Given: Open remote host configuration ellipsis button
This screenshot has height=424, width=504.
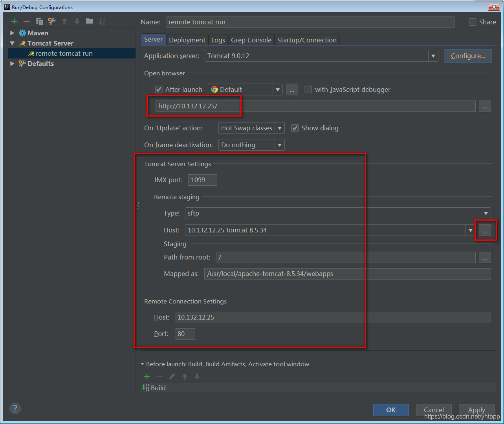Looking at the screenshot, I should [x=485, y=230].
